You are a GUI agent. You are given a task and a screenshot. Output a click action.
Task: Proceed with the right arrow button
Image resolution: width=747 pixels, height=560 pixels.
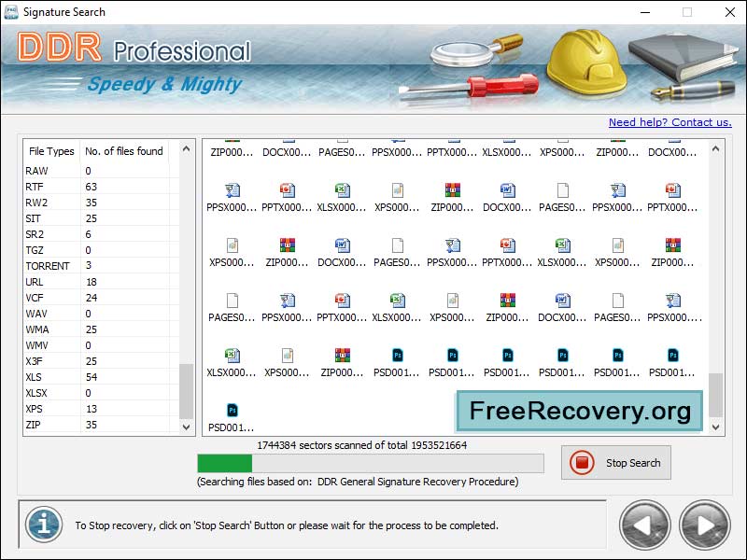click(x=705, y=525)
